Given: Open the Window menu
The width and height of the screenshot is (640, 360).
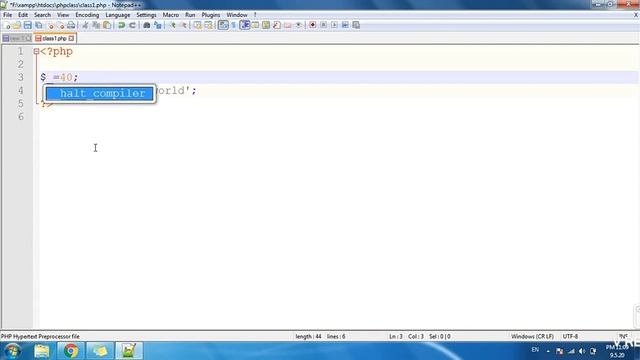Looking at the screenshot, I should 237,15.
